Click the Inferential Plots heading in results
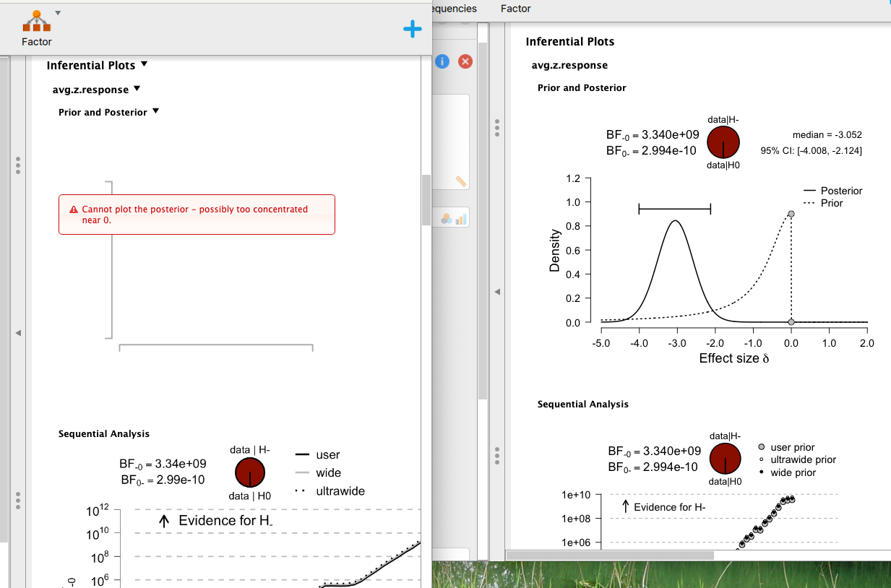 click(569, 41)
